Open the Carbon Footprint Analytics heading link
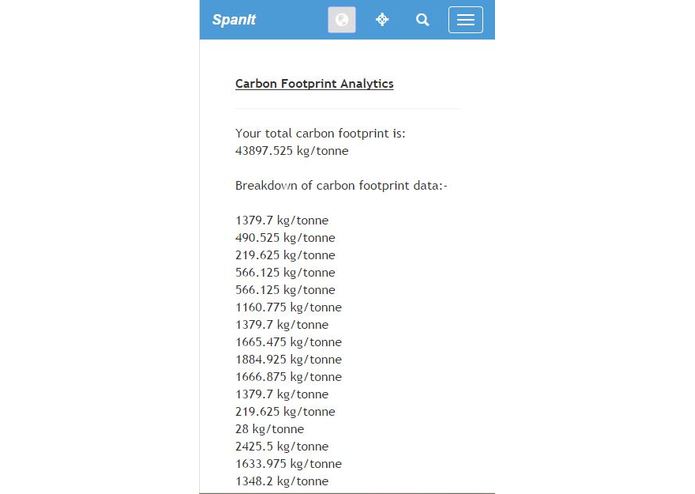 point(314,84)
